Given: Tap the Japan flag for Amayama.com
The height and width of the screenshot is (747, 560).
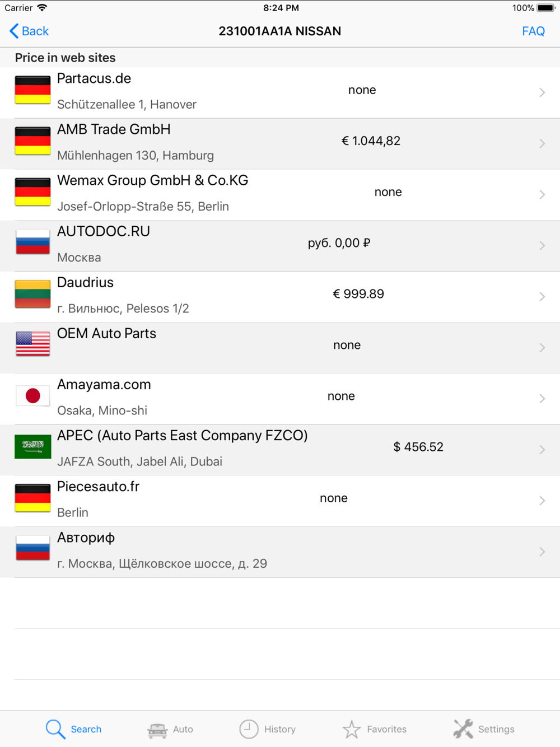Looking at the screenshot, I should click(32, 396).
